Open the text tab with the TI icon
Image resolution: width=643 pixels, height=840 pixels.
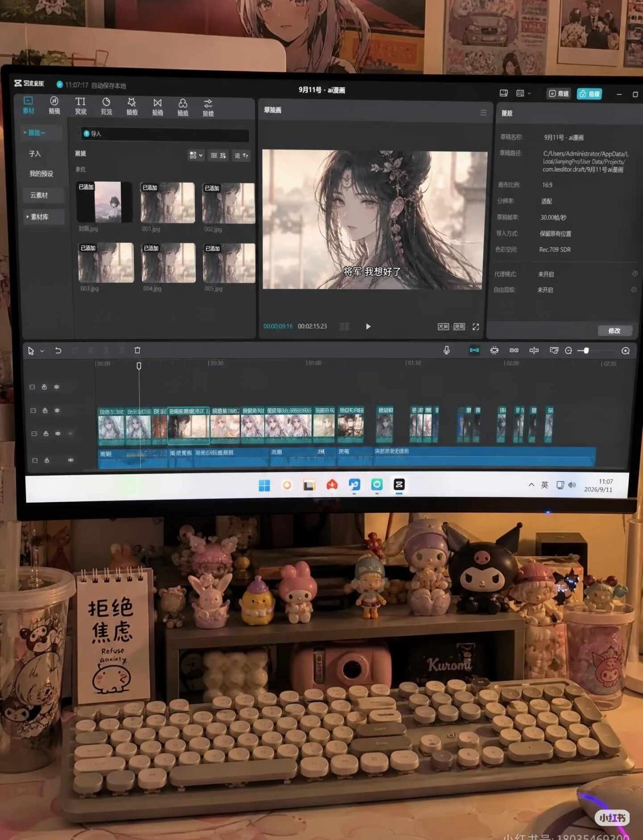pos(80,106)
